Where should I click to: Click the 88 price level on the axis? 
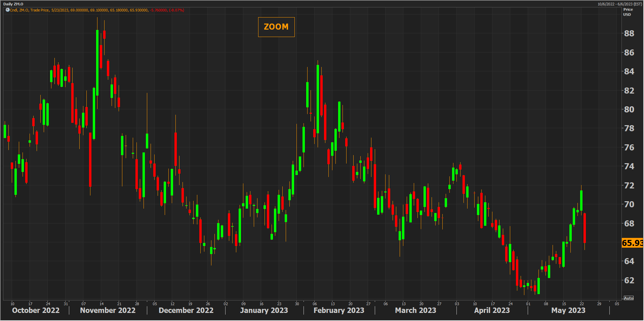629,34
